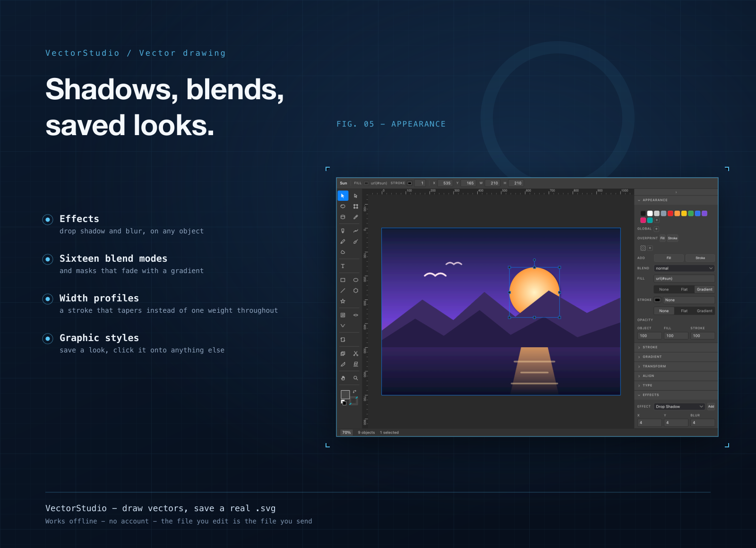The width and height of the screenshot is (756, 548).
Task: Click Add Stroke button
Action: tap(700, 258)
